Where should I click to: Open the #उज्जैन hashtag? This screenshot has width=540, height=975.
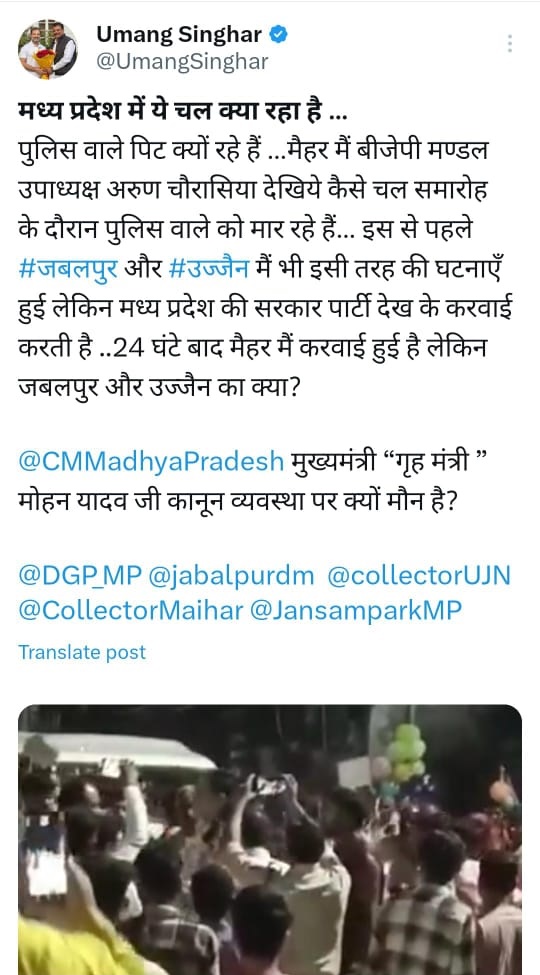208,270
